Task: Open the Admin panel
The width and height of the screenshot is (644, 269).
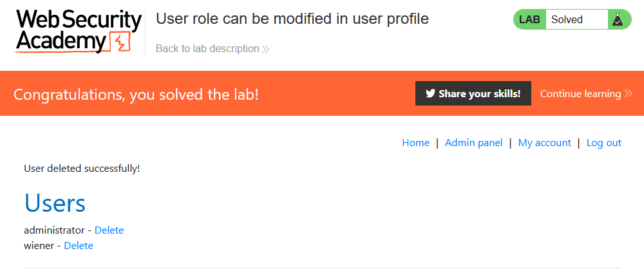Action: (473, 143)
